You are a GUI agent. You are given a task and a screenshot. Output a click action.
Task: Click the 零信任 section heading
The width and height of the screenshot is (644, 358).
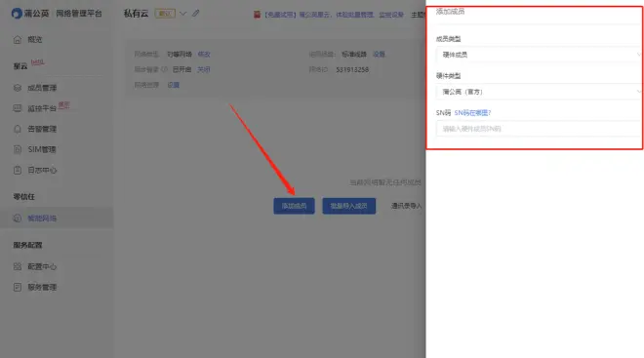23,197
